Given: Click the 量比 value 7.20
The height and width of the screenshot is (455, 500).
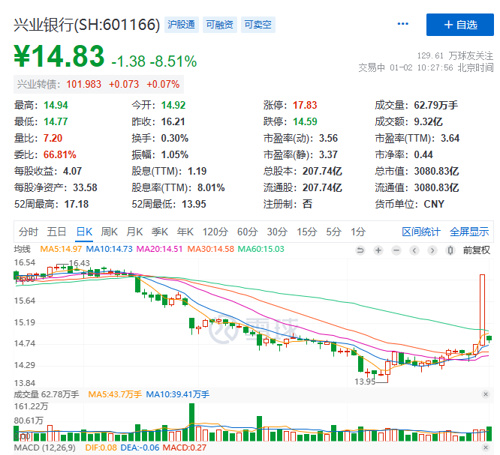Looking at the screenshot, I should click(x=53, y=138).
